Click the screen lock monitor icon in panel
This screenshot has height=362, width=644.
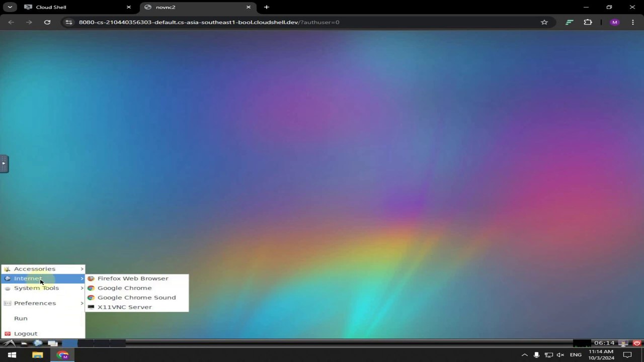(x=624, y=343)
